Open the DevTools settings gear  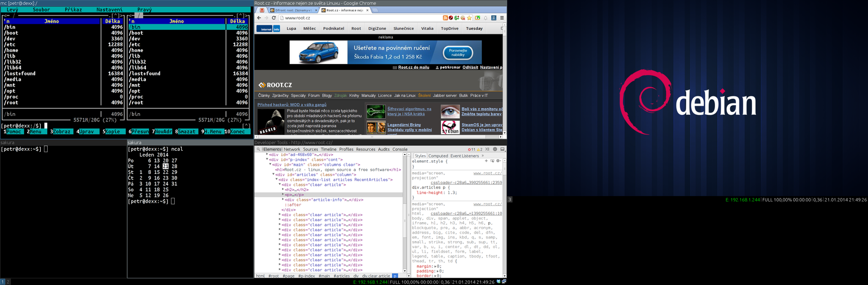tap(495, 149)
